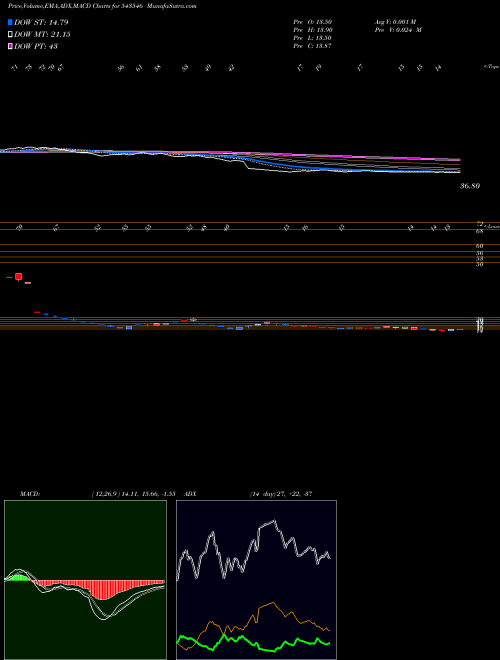Click the '<Tops' marker label

click(491, 67)
